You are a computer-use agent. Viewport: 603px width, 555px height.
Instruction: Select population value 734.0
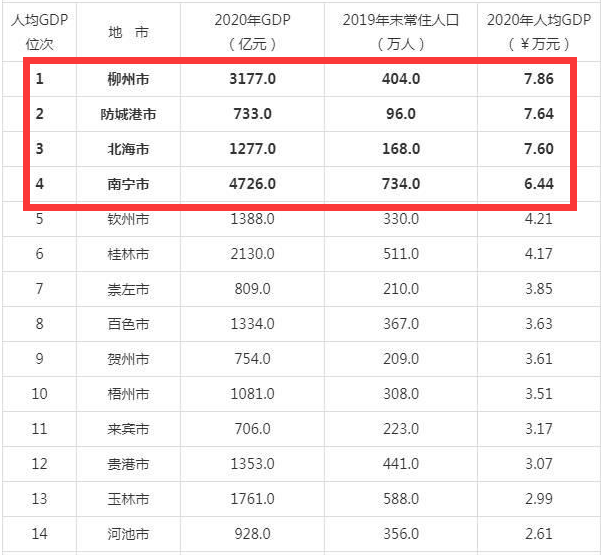point(401,184)
